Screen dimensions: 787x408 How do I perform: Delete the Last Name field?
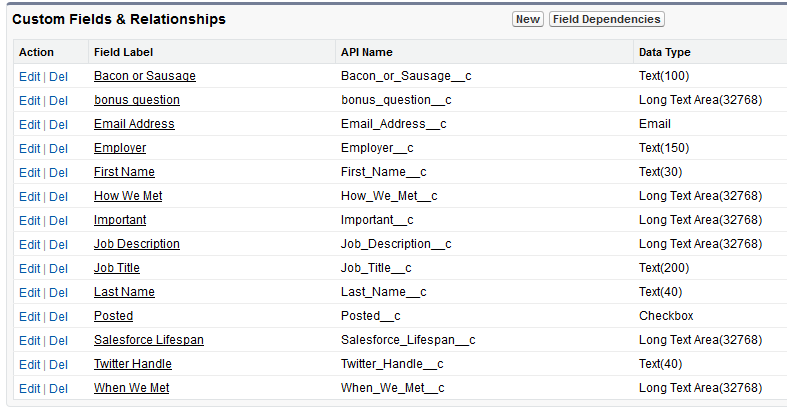pos(58,293)
